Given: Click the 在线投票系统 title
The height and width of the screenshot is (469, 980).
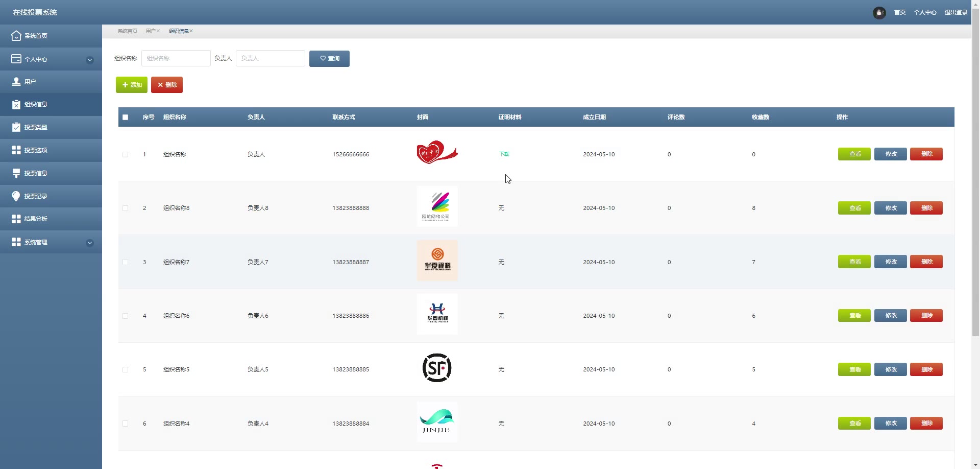Looking at the screenshot, I should pyautogui.click(x=35, y=12).
